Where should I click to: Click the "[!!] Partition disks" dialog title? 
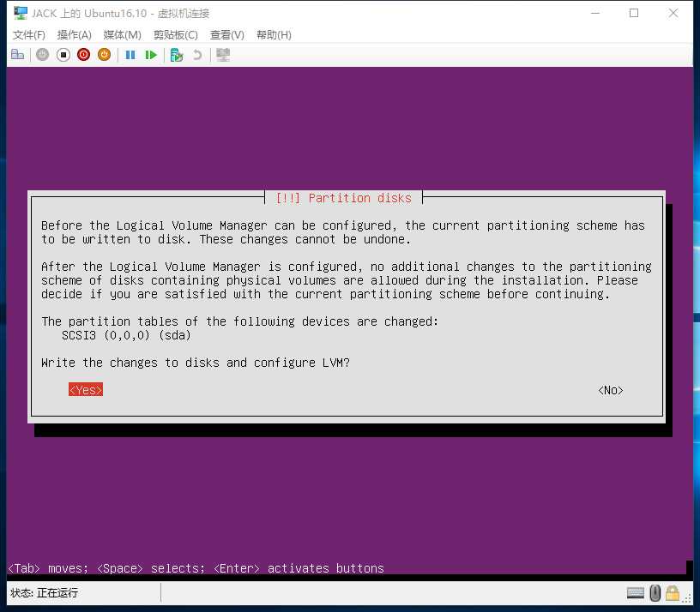(343, 198)
